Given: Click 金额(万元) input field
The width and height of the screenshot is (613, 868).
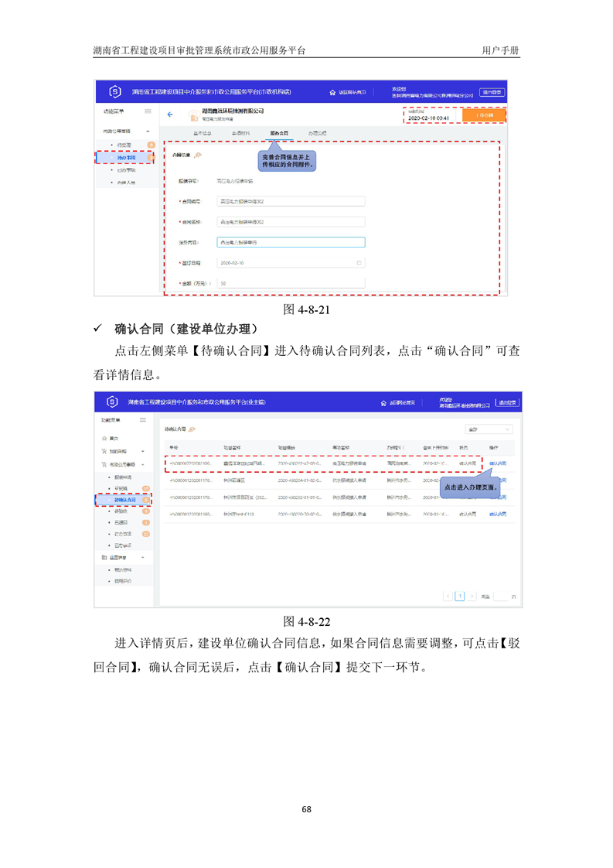Looking at the screenshot, I should pyautogui.click(x=291, y=283).
